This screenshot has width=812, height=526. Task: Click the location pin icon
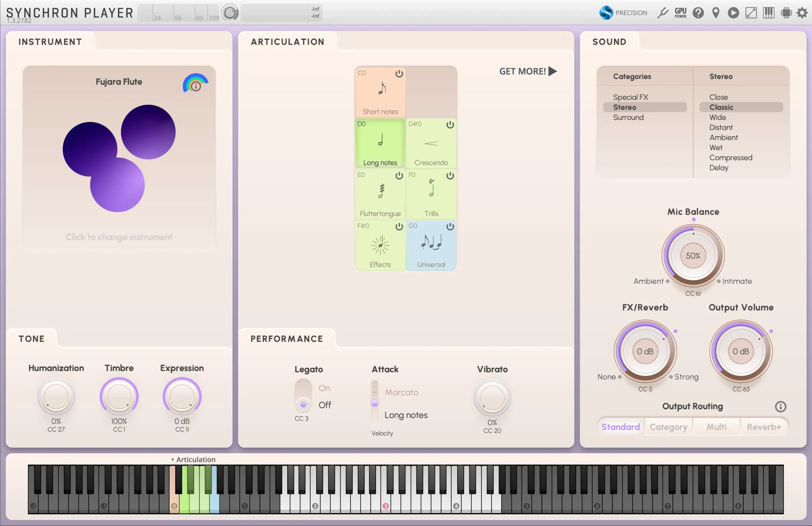[716, 13]
